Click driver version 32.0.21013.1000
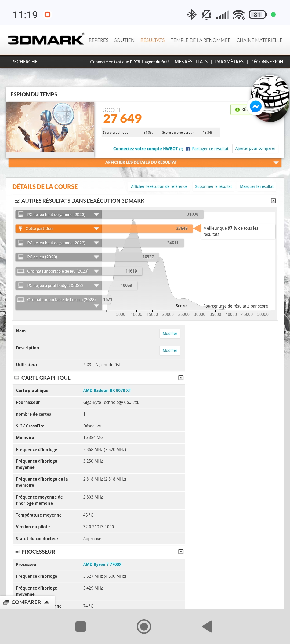 (99, 527)
